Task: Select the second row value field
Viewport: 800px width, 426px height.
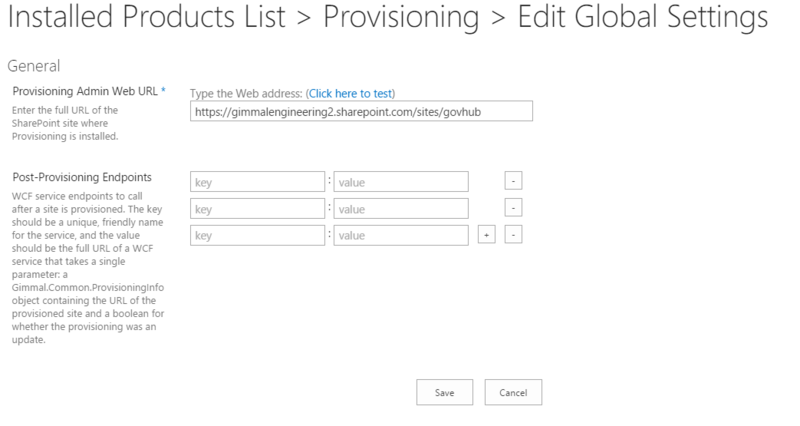Action: tap(401, 208)
